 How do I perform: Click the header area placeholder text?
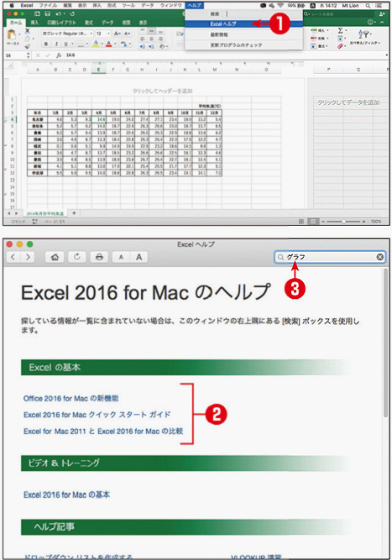tap(163, 91)
